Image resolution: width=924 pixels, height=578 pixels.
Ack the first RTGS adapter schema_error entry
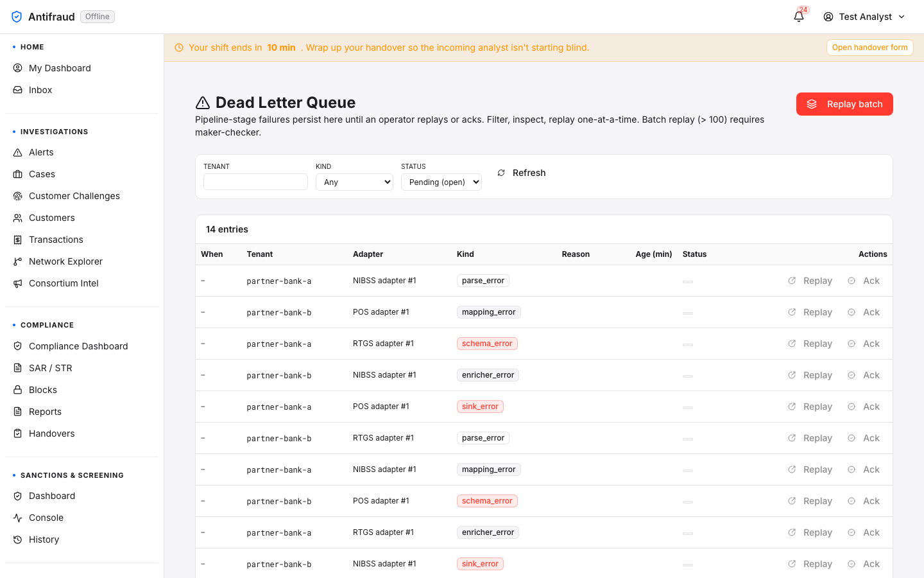864,344
